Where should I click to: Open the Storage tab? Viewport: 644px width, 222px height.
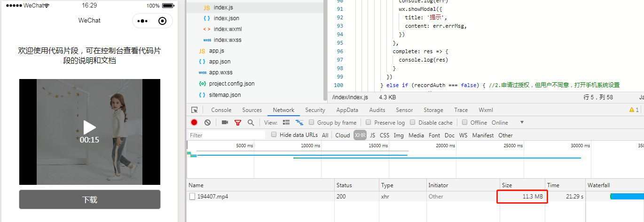point(433,110)
